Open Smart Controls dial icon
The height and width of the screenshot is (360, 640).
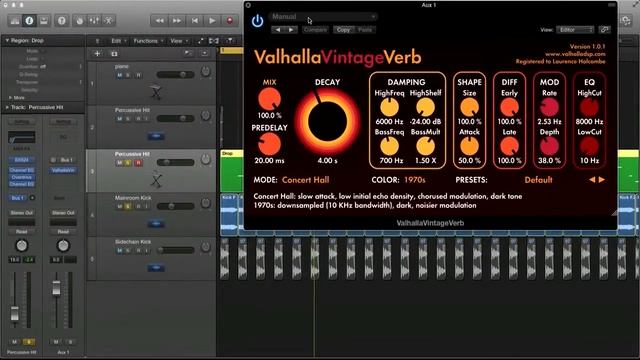tap(80, 20)
